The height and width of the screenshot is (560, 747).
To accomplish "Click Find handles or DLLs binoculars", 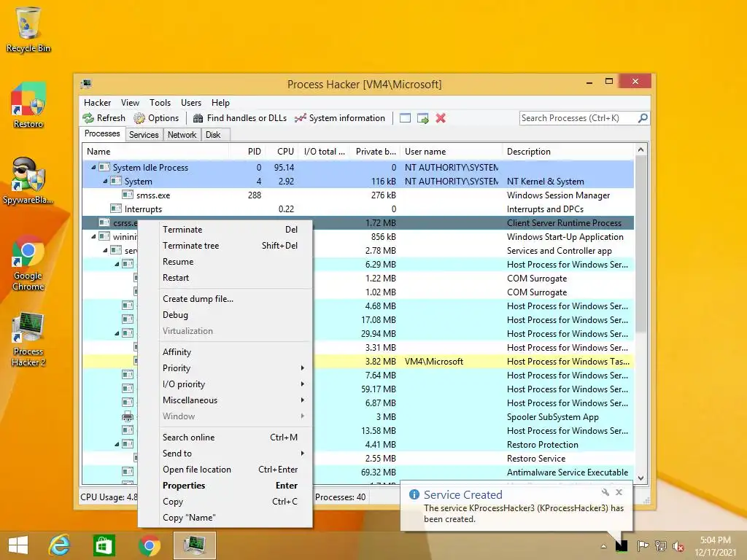I will pos(198,118).
